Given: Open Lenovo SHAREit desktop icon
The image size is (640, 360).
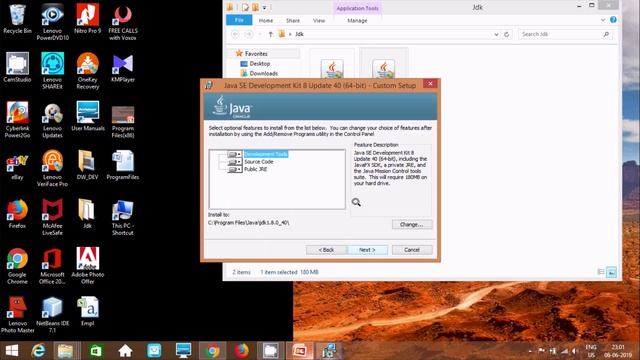Looking at the screenshot, I should pos(52,71).
